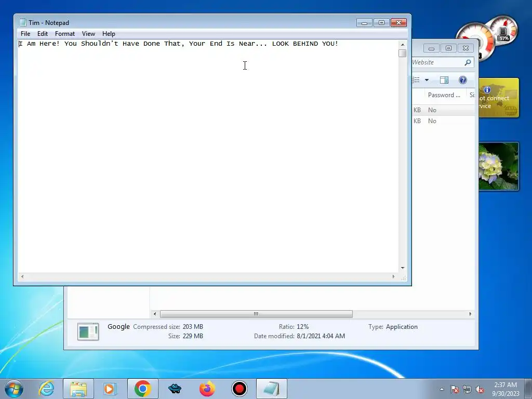Click the search magnifier in Explorer window
The width and height of the screenshot is (532, 399).
[x=468, y=62]
